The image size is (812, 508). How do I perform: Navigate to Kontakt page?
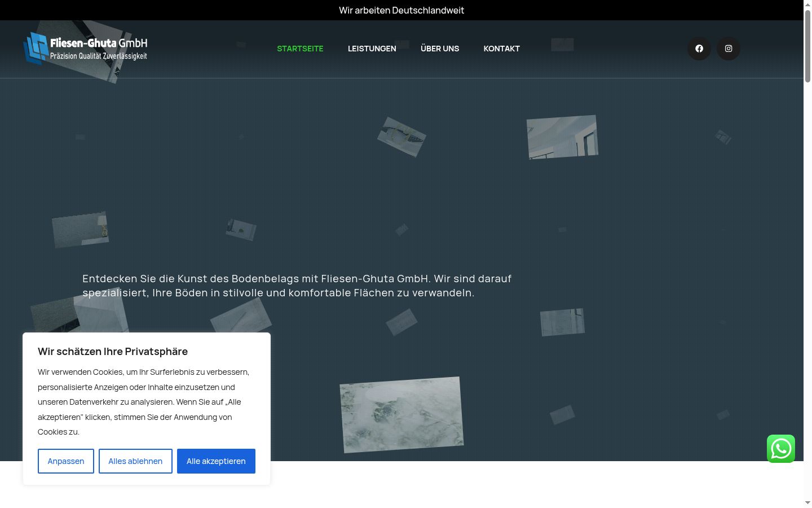(x=502, y=49)
